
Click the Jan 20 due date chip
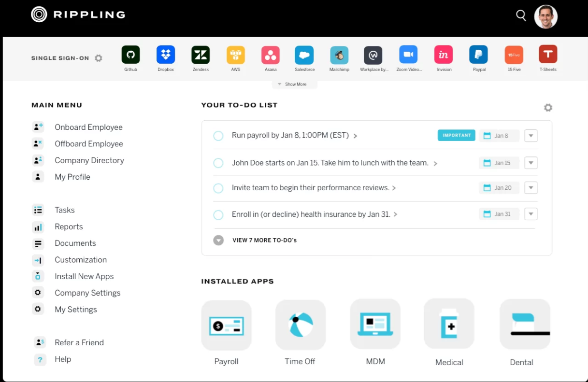pos(499,188)
